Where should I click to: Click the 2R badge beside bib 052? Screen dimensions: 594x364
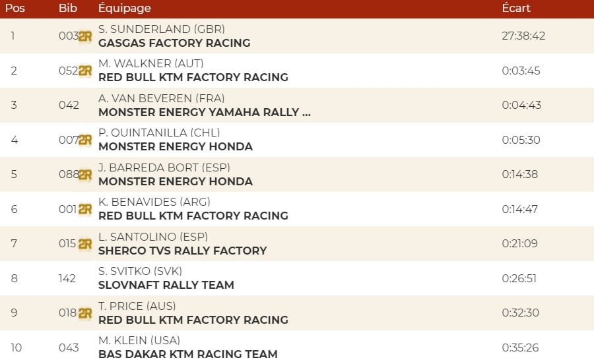[85, 71]
